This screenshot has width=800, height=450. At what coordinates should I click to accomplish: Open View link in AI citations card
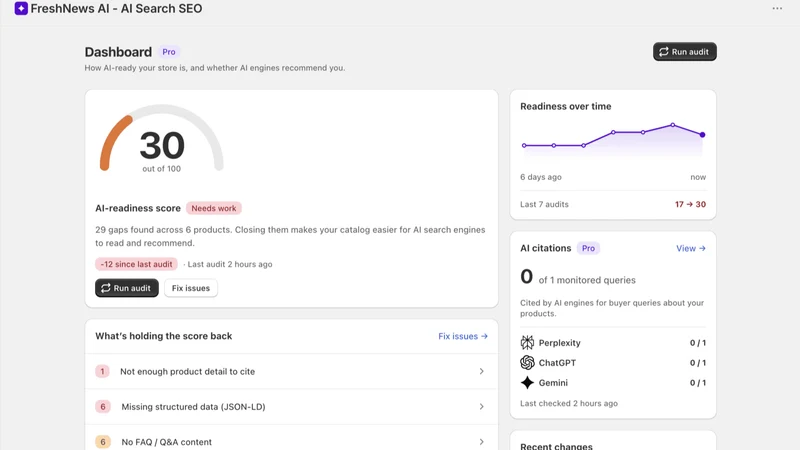(x=691, y=248)
